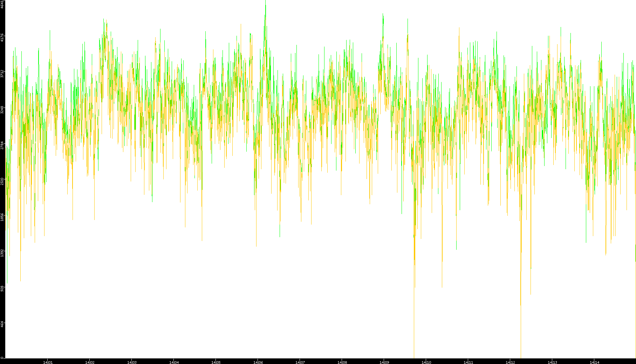Image resolution: width=636 pixels, height=364 pixels.
Task: Click the 14:07 time axis label
Action: 300,362
